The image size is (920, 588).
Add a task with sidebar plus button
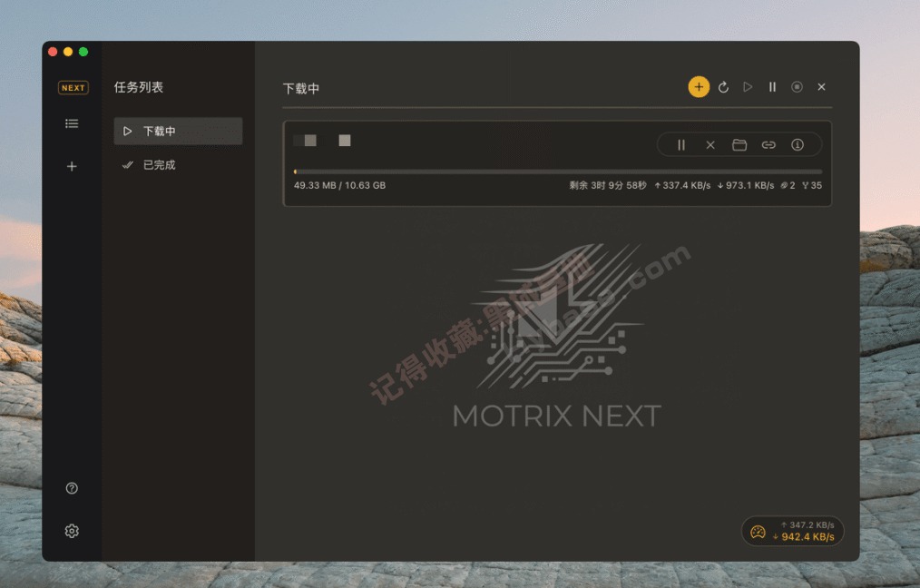click(x=72, y=166)
